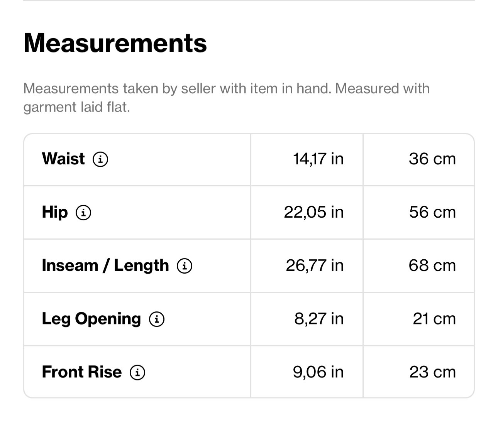Click the 68 cm inseam cell
Image resolution: width=498 pixels, height=448 pixels.
point(432,265)
